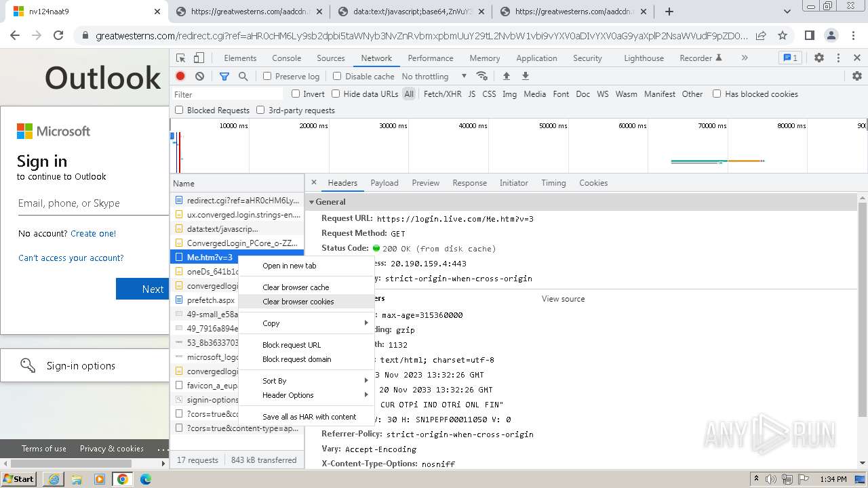The height and width of the screenshot is (488, 868).
Task: Open the Response tab
Action: pos(469,183)
